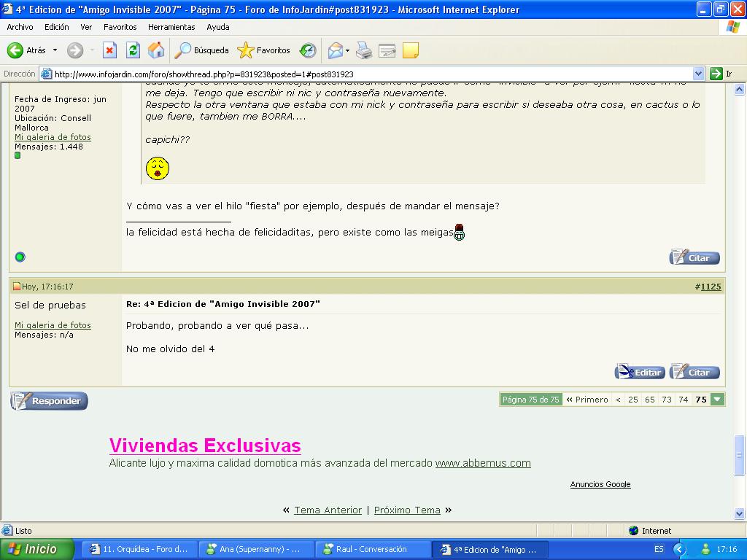
Task: Click the Ir go button
Action: point(720,74)
